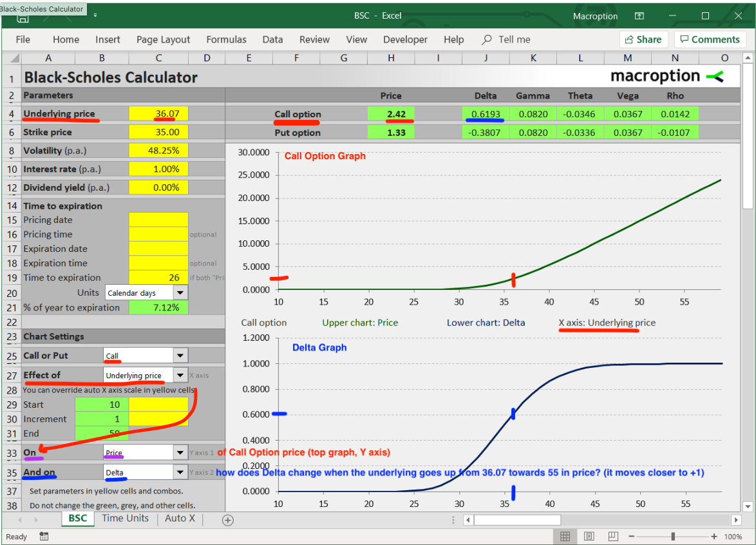Image resolution: width=756 pixels, height=545 pixels.
Task: Switch to Normal view icon
Action: (565, 537)
